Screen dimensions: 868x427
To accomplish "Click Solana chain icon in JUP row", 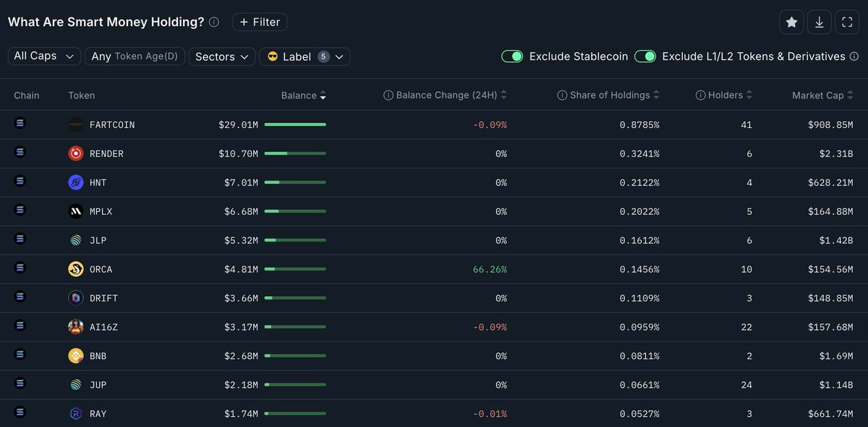I will coord(20,384).
